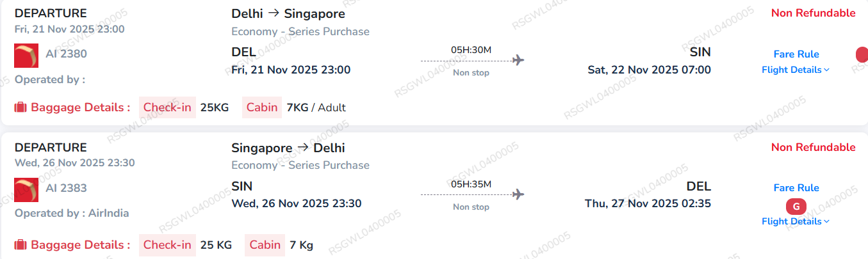The height and width of the screenshot is (259, 868).
Task: Click Non Refundable label on Singapore–Delhi flight
Action: pos(813,148)
